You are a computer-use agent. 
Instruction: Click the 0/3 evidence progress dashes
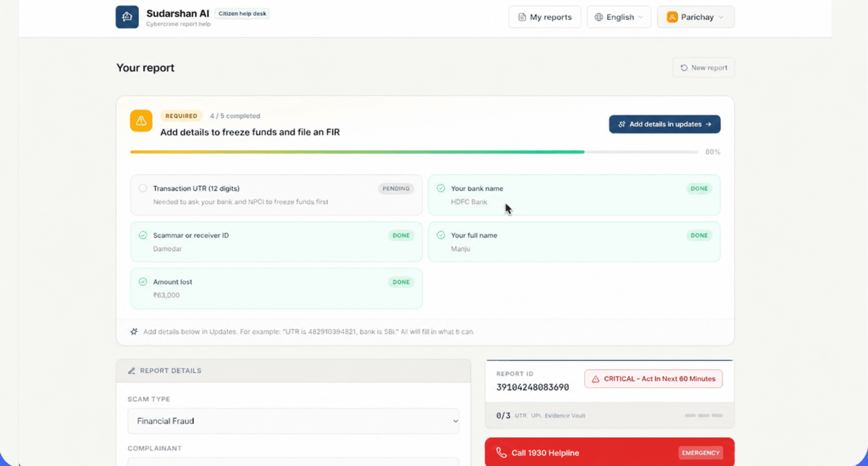click(704, 415)
